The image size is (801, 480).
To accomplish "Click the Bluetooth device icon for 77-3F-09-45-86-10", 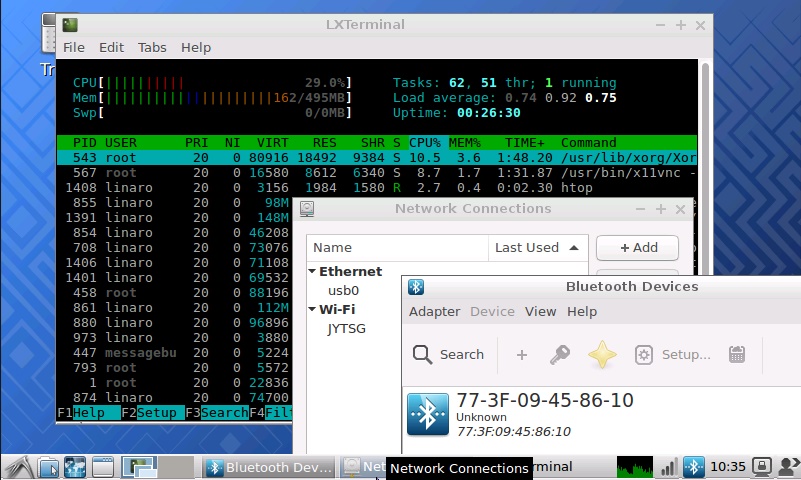I will tap(428, 413).
